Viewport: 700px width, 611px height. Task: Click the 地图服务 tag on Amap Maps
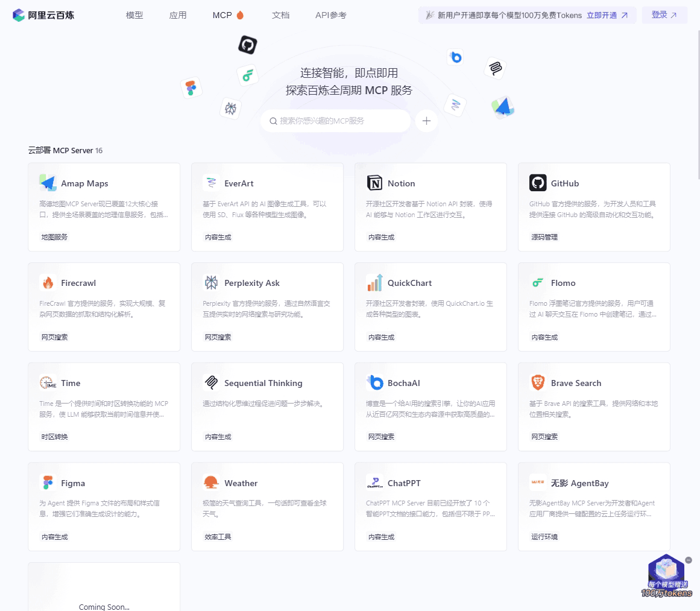tap(54, 237)
